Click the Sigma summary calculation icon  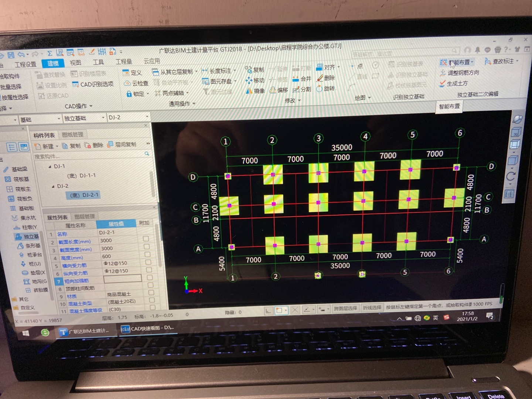point(50,54)
